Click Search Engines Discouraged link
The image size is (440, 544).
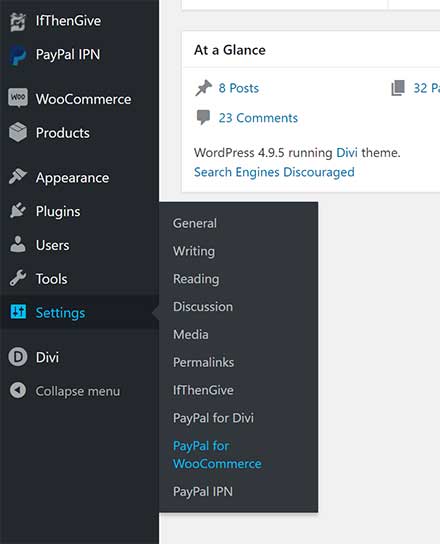pos(274,172)
